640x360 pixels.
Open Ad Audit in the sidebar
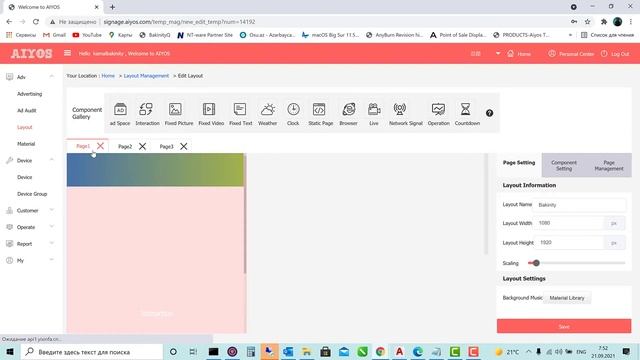[27, 111]
